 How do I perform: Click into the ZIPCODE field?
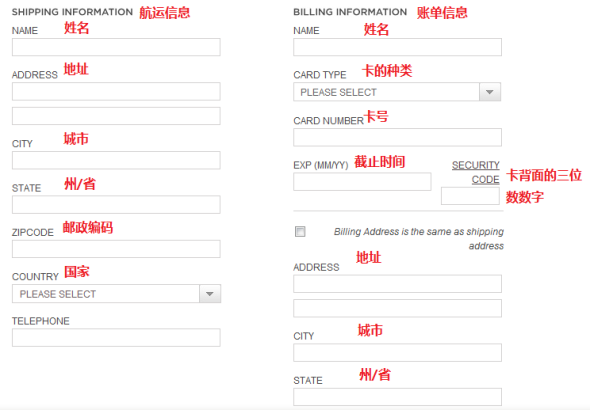116,249
